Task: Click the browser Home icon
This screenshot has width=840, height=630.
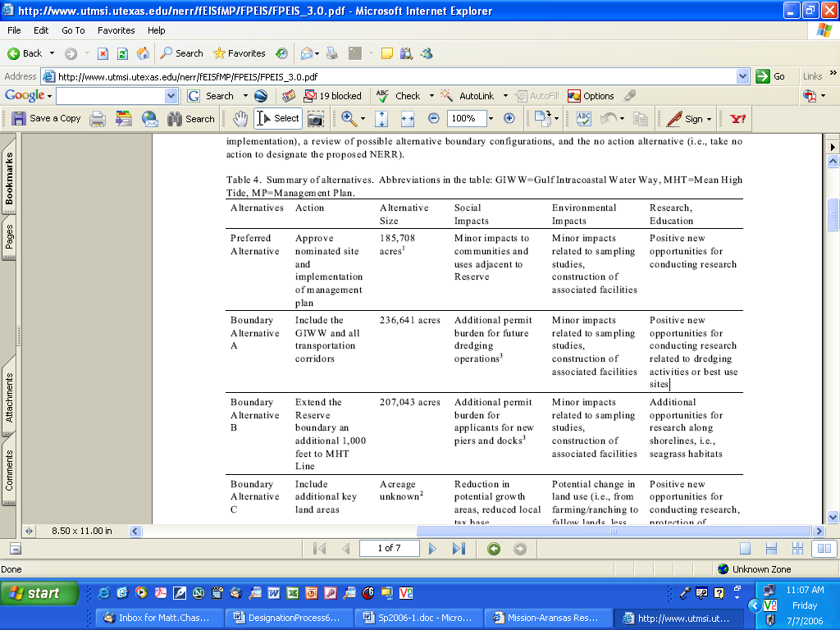Action: [143, 53]
